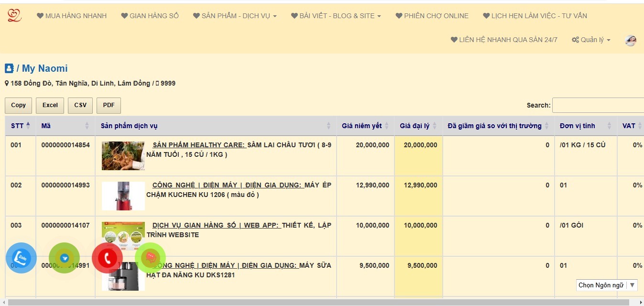Click the horizontal scrollbar at bottom
Viewport: 644px width, 306px height.
[x=316, y=302]
